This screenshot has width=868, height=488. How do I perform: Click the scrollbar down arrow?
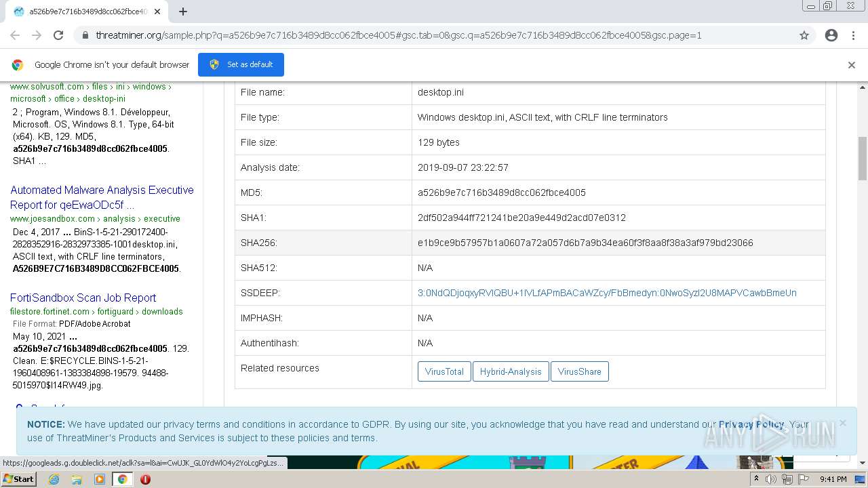point(862,463)
